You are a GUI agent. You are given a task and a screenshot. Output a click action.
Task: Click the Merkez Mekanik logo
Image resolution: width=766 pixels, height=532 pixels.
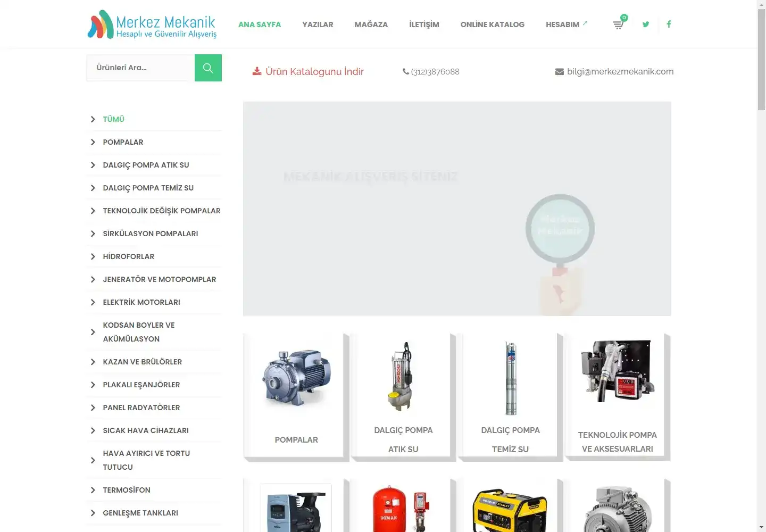[152, 24]
